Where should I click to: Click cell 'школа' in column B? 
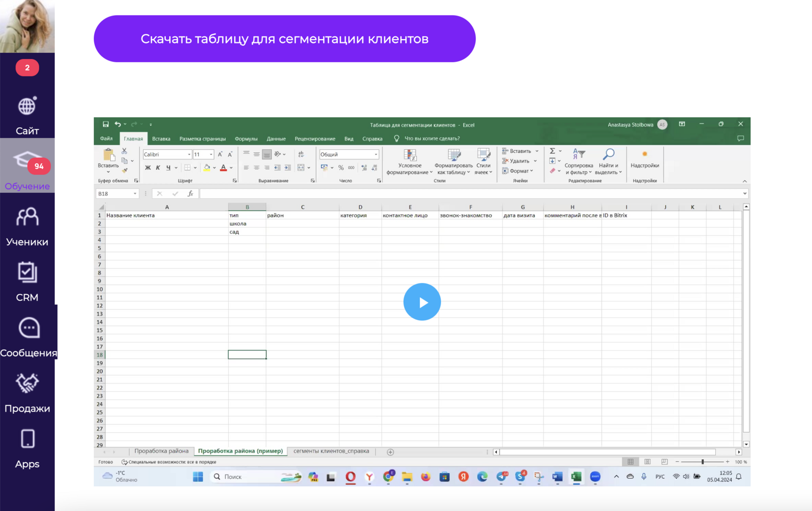(247, 223)
